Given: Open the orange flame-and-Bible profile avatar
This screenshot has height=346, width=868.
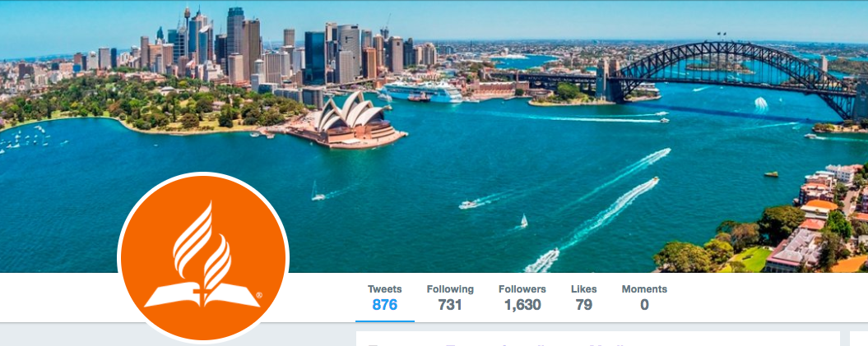Looking at the screenshot, I should click(203, 258).
